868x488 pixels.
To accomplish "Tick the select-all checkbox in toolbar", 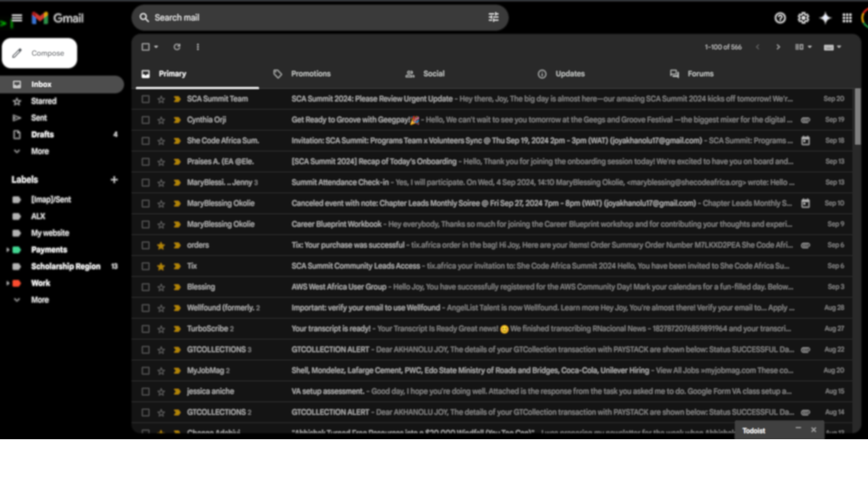I will coord(145,47).
